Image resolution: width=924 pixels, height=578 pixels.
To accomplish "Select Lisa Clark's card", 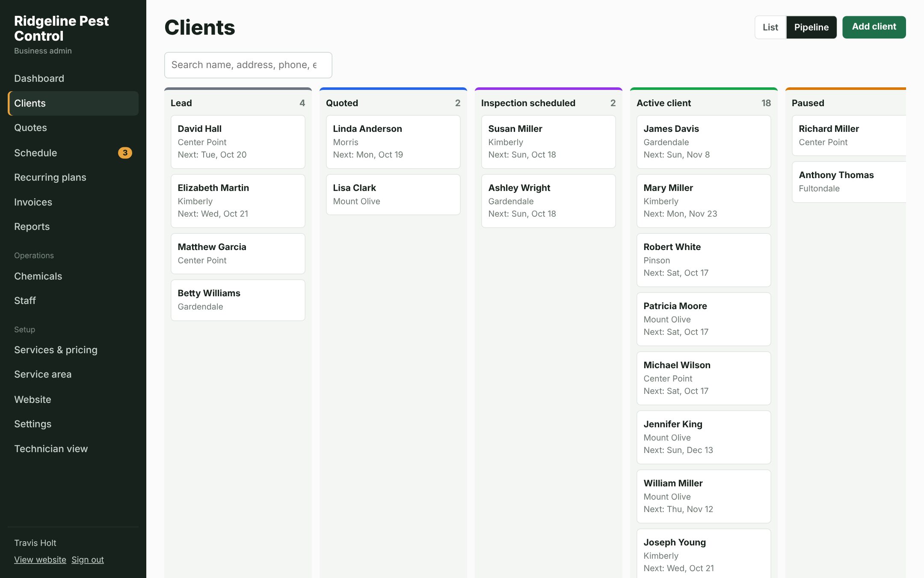I will coord(393,194).
